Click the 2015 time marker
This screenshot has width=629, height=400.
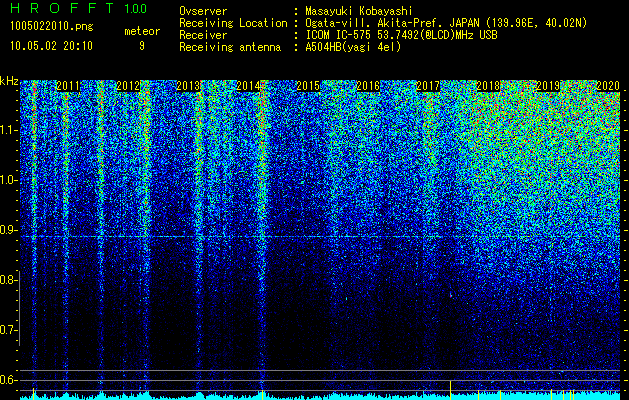coord(308,86)
